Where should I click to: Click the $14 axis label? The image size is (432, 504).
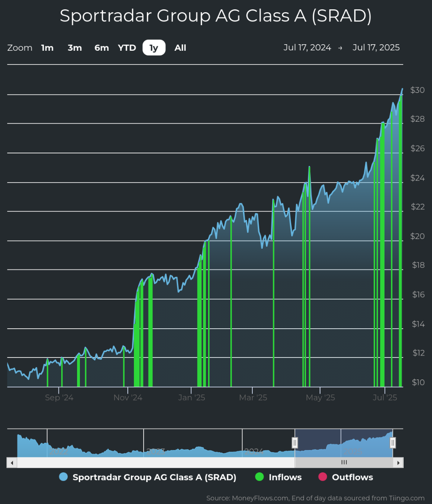click(x=418, y=324)
